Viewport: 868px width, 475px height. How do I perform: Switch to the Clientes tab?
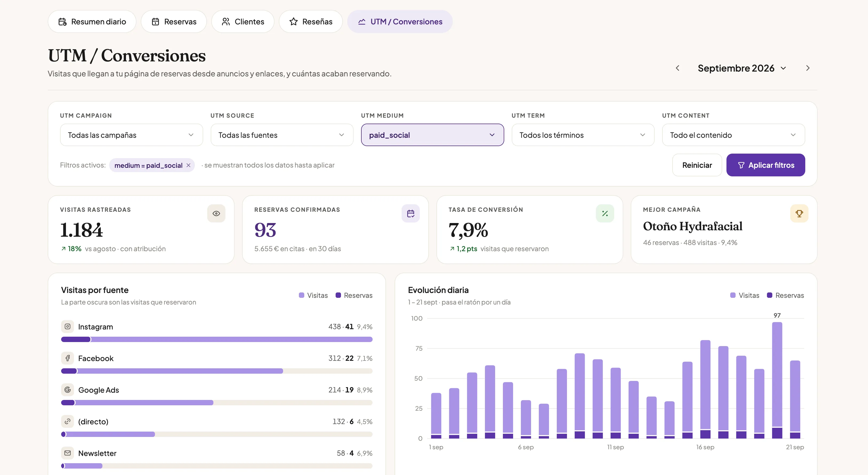tap(243, 21)
